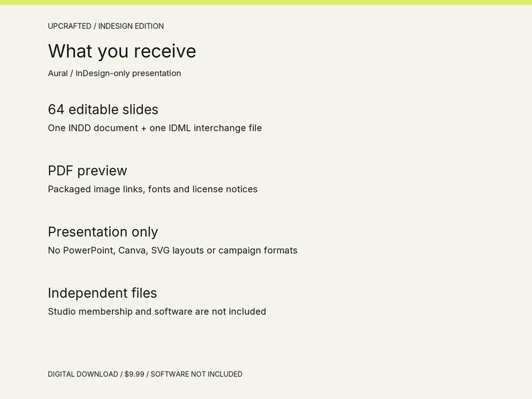Click the "64 editable slides" heading
This screenshot has height=399, width=532.
click(x=103, y=110)
